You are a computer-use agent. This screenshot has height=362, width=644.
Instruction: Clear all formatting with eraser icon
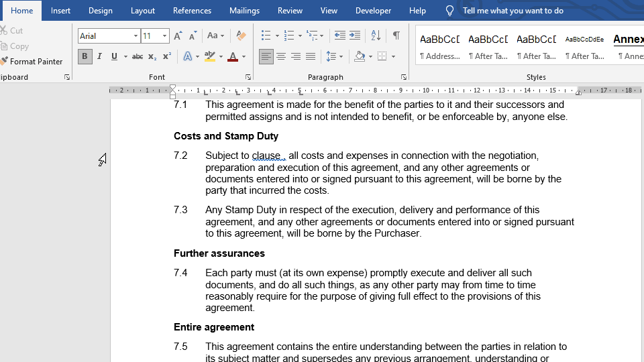coord(241,36)
